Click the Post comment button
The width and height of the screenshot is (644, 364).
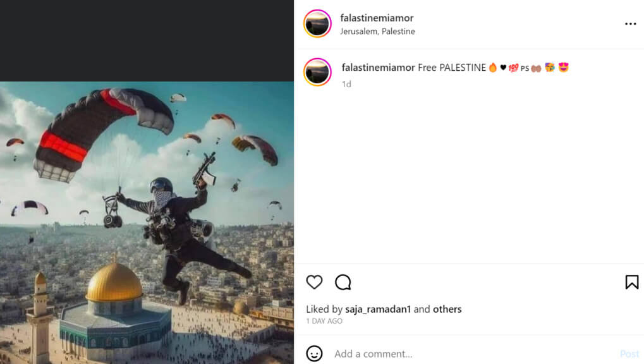coord(629,354)
